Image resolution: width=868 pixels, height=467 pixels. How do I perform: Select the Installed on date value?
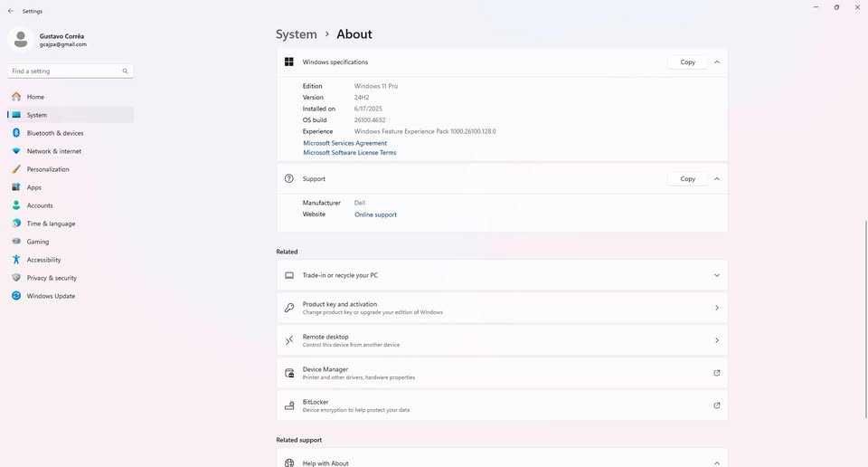point(368,109)
